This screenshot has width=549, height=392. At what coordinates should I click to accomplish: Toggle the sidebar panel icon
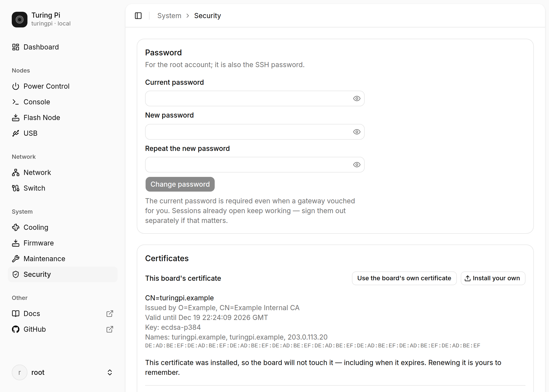[x=138, y=16]
